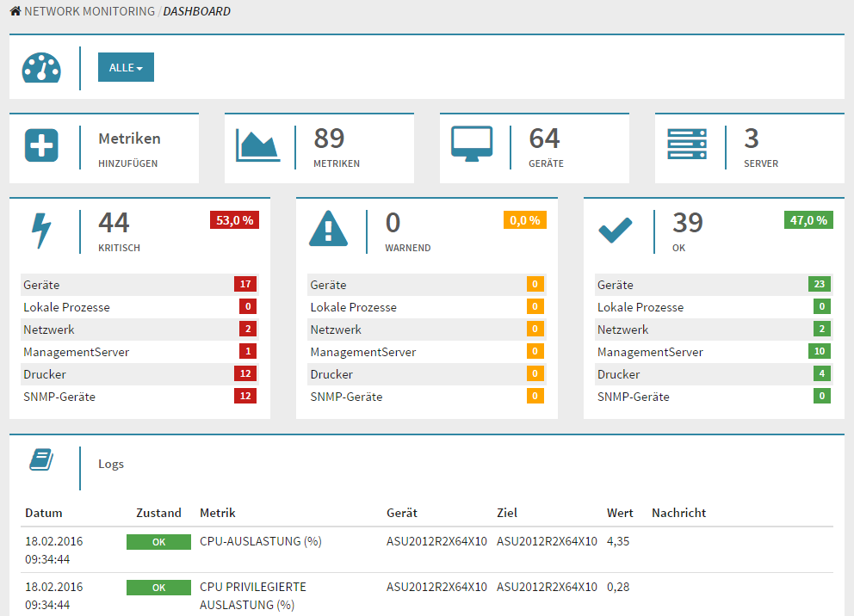Click the server rack icon
Viewport: 854px width, 616px height.
click(687, 145)
